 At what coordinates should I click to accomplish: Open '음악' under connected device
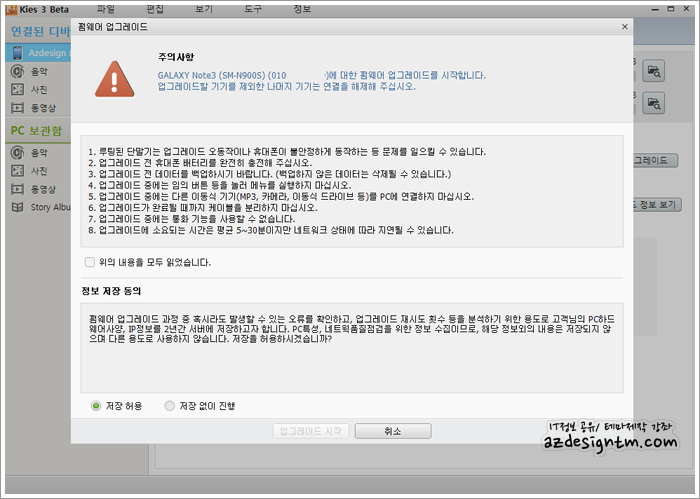click(x=39, y=71)
